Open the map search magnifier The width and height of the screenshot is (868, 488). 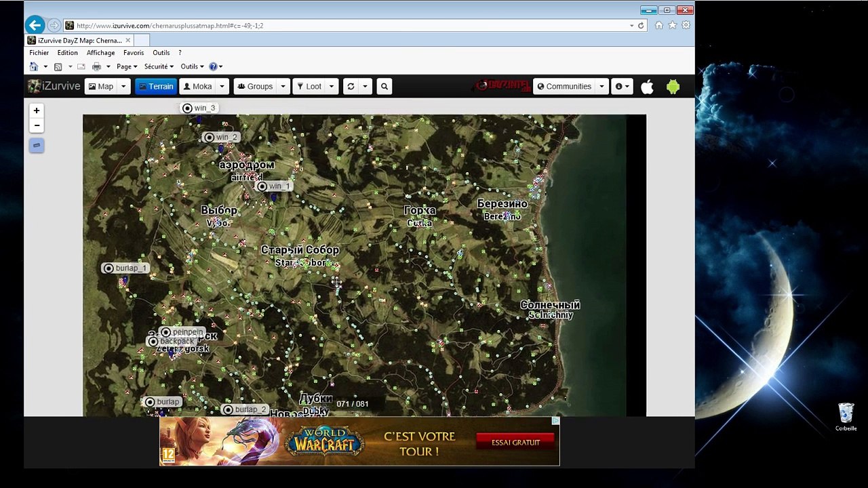click(384, 86)
